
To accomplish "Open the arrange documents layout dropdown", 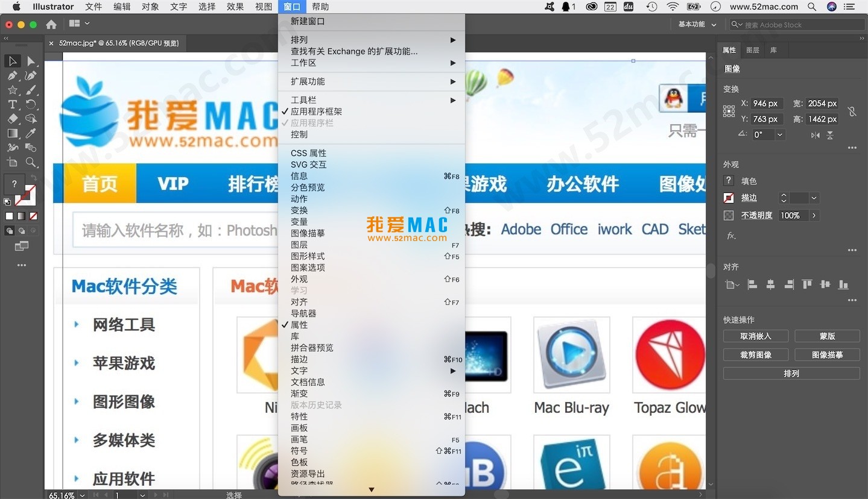I will pos(79,24).
